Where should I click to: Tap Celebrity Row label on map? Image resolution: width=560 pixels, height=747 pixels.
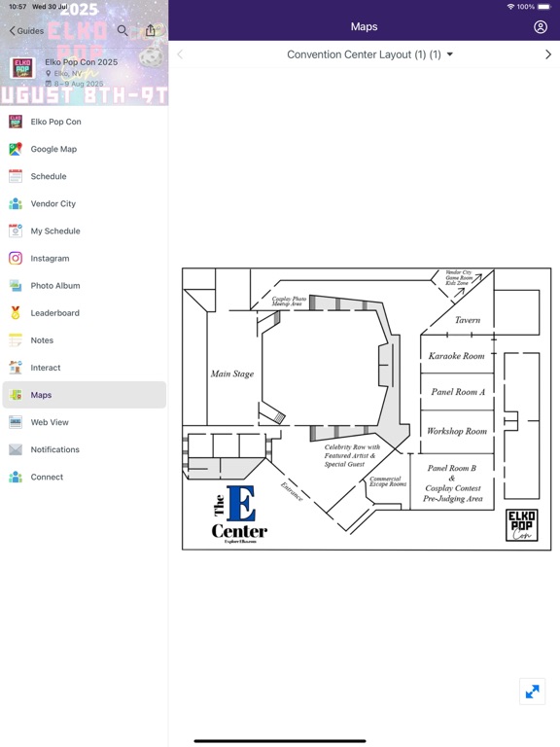pyautogui.click(x=352, y=455)
